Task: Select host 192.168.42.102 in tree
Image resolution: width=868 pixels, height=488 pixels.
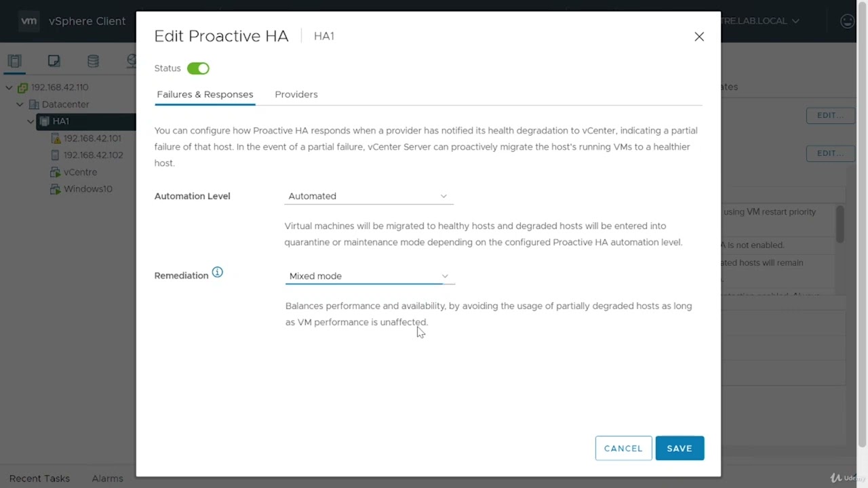Action: click(94, 155)
